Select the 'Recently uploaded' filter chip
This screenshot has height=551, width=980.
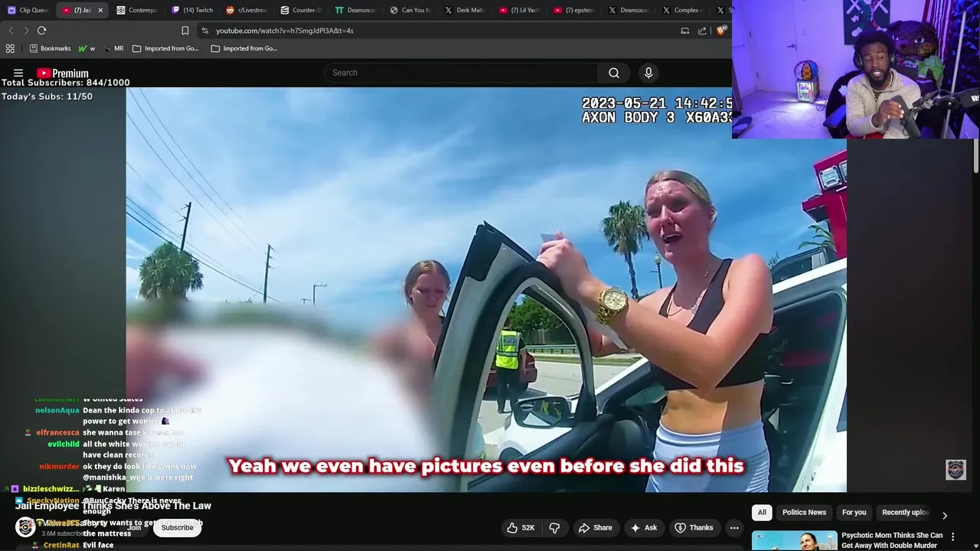point(905,512)
